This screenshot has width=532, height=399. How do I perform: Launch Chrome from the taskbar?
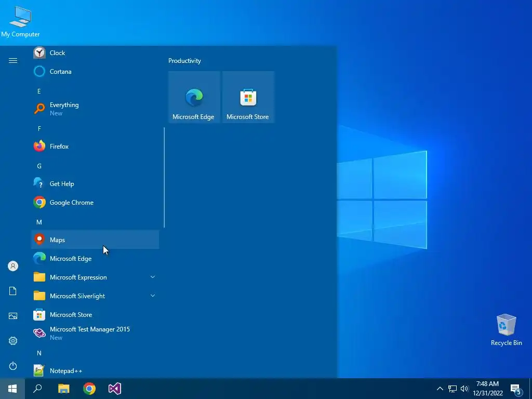(89, 389)
